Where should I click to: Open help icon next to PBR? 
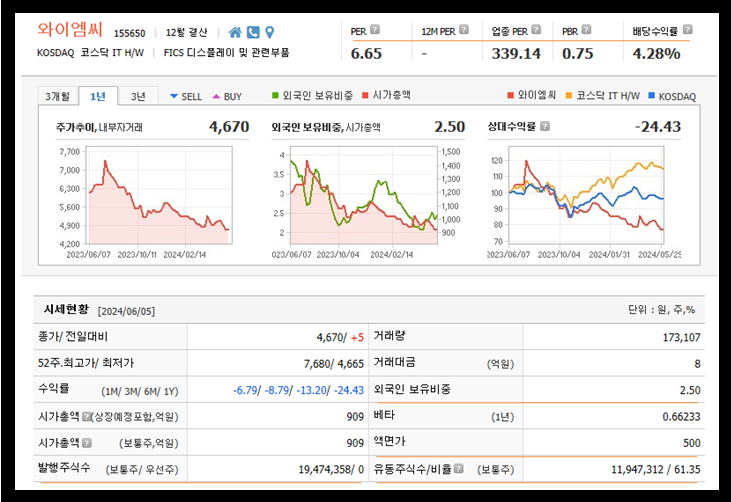click(x=586, y=30)
